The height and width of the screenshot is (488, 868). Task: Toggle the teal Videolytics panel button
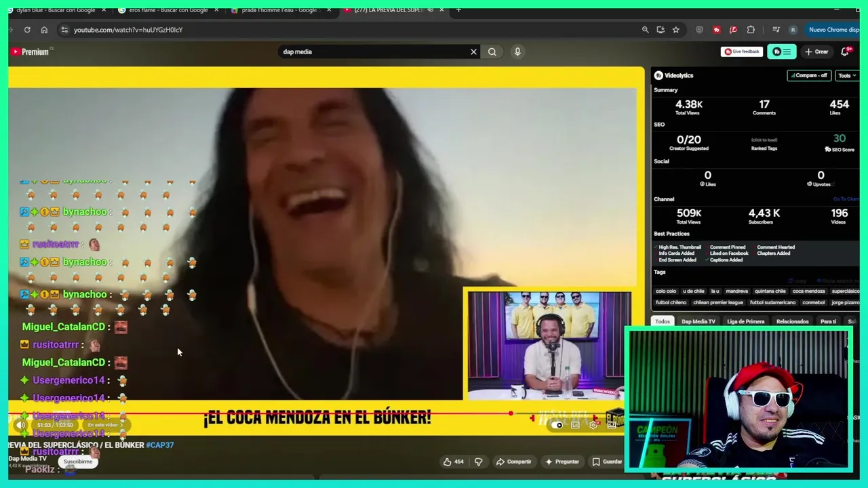point(782,52)
